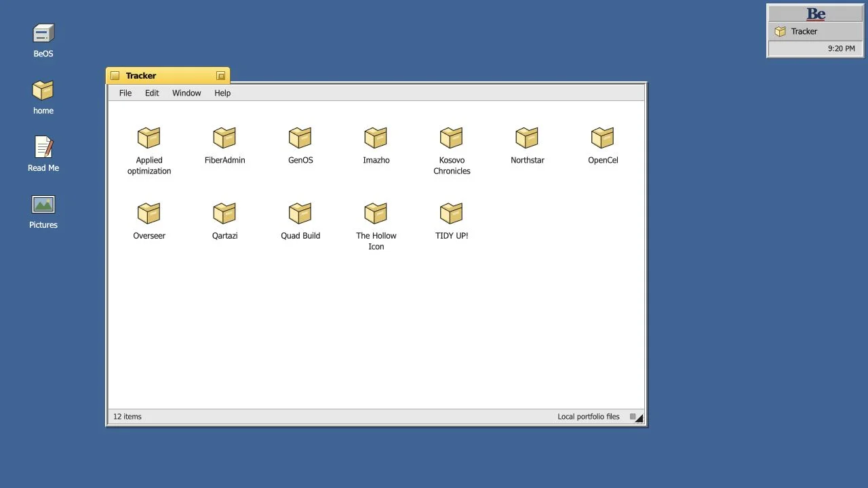868x488 pixels.
Task: Select the Northstar folder icon
Action: coord(527,138)
